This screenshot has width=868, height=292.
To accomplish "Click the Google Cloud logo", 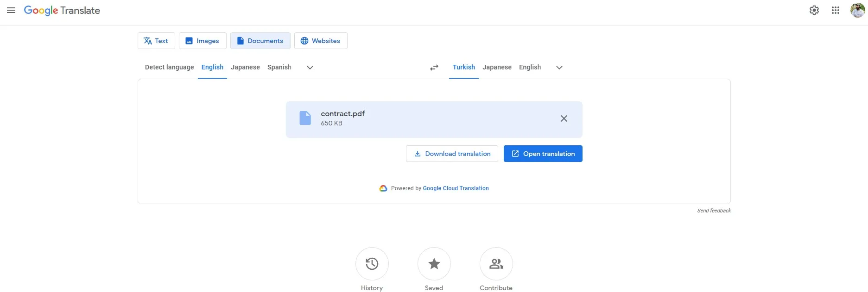I will pyautogui.click(x=383, y=188).
